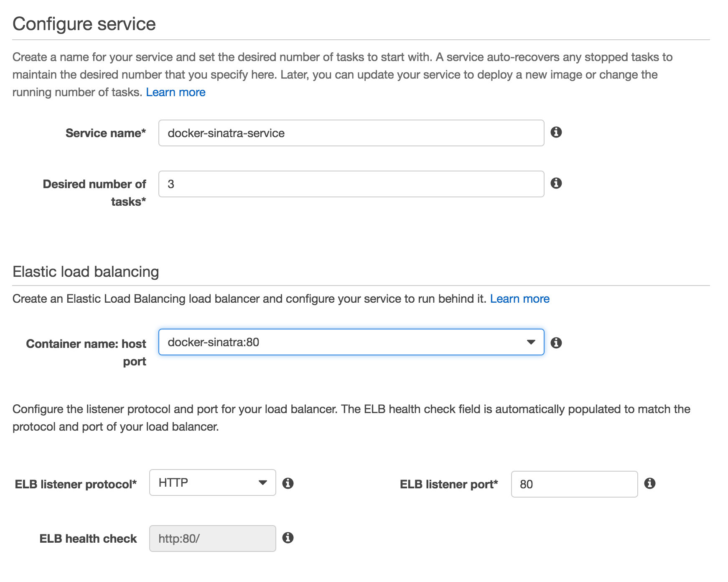Click the ELB health check info icon
Image resolution: width=728 pixels, height=582 pixels.
[x=288, y=538]
